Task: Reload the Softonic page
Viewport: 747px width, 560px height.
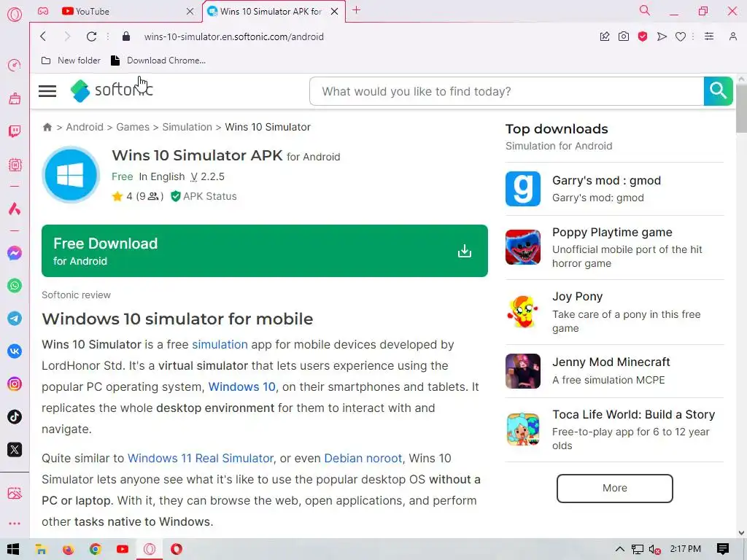Action: 91,36
